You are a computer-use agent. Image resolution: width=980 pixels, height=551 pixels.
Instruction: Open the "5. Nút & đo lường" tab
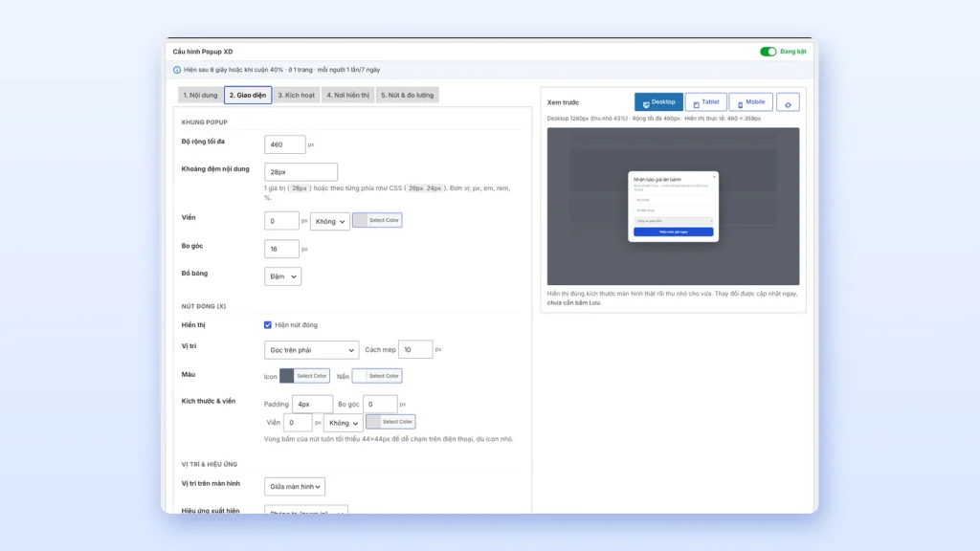pyautogui.click(x=408, y=95)
